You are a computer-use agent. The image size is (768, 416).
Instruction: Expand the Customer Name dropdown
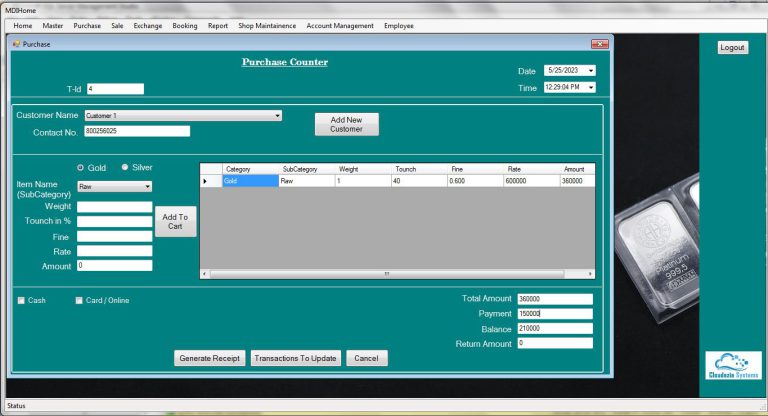[277, 116]
